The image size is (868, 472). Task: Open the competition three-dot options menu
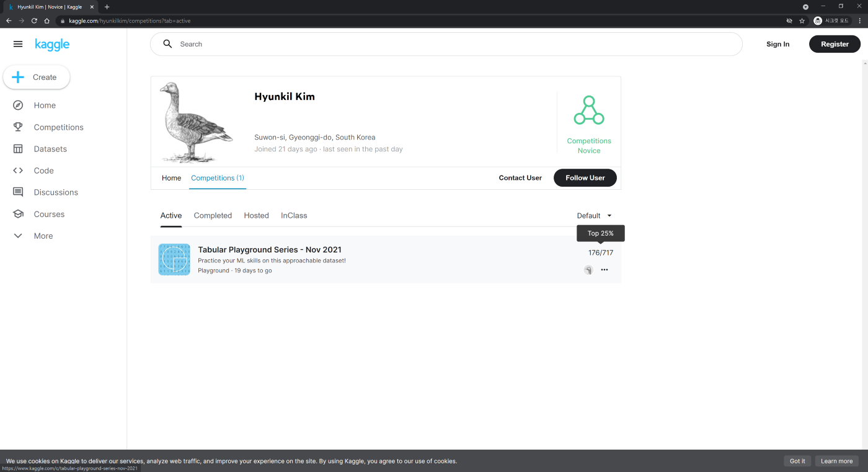pos(604,270)
